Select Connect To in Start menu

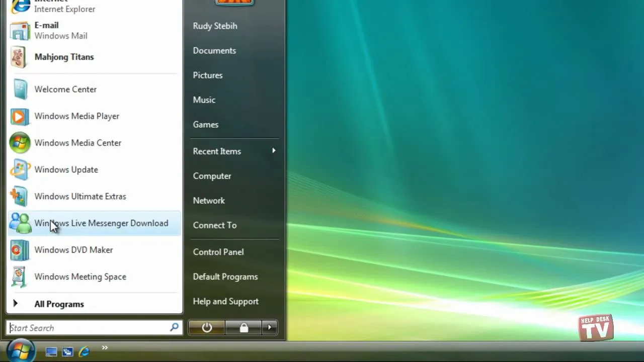(215, 225)
